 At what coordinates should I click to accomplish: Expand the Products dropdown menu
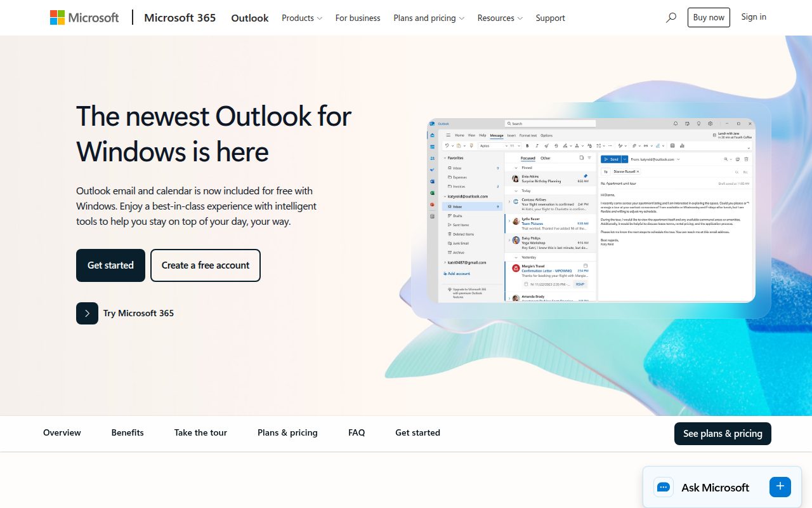click(x=302, y=18)
